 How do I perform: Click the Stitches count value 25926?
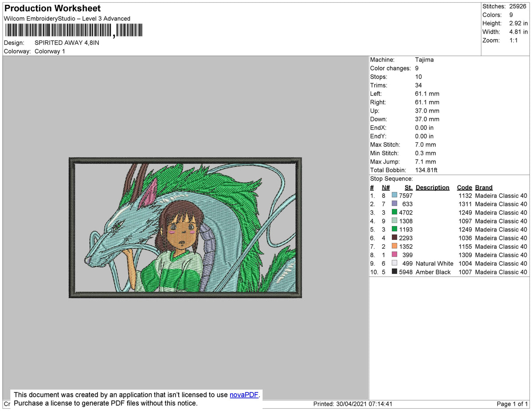point(518,6)
